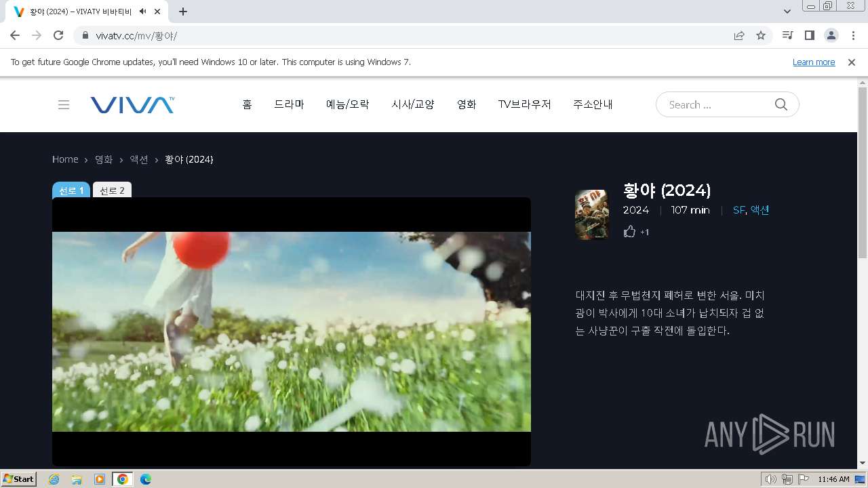868x488 pixels.
Task: Open the 영화 navigation menu item
Action: pyautogui.click(x=467, y=104)
